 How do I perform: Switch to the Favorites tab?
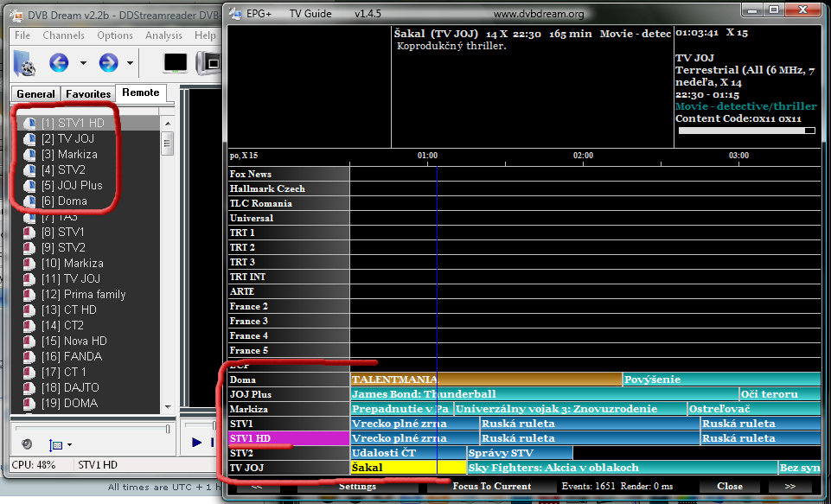[88, 94]
